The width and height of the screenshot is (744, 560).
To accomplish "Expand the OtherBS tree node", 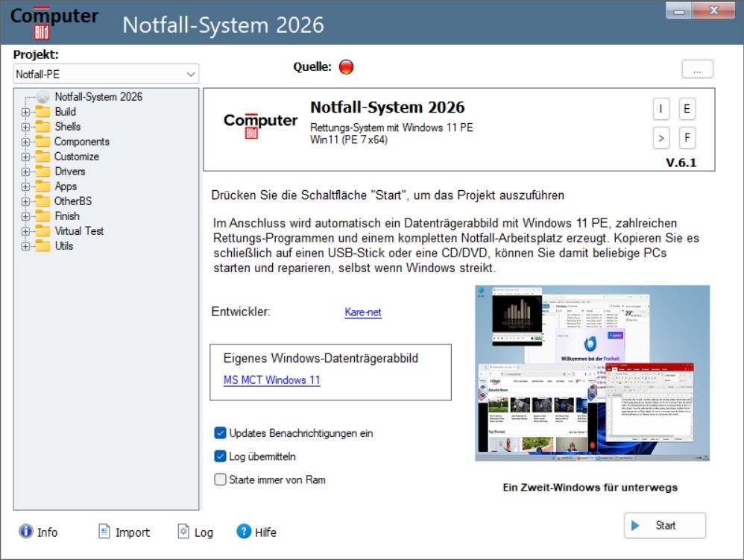I will click(x=25, y=201).
